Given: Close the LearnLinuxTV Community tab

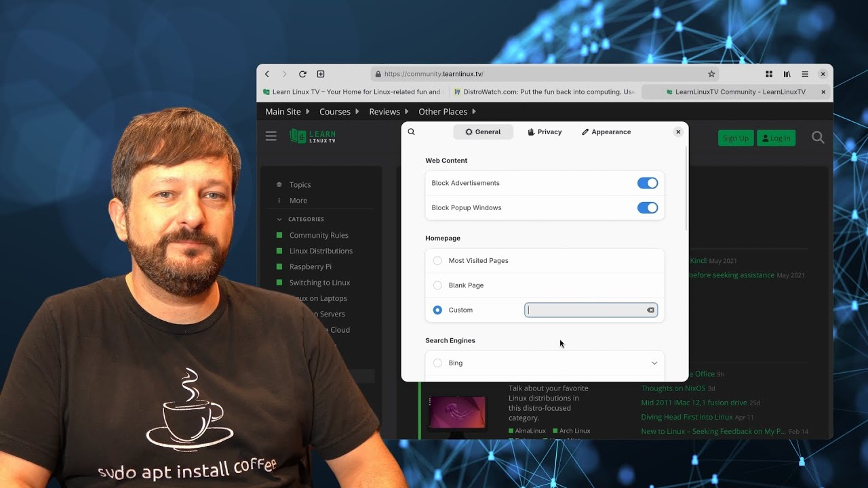Looking at the screenshot, I should (823, 91).
